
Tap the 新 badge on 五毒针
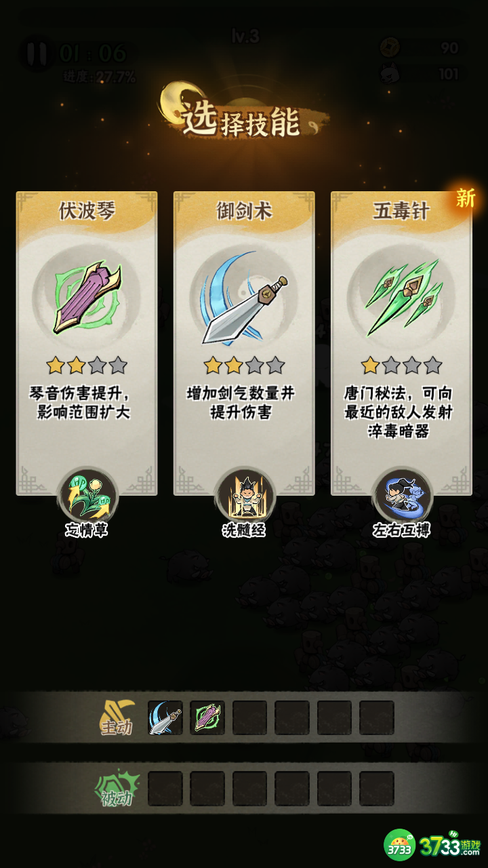[465, 198]
